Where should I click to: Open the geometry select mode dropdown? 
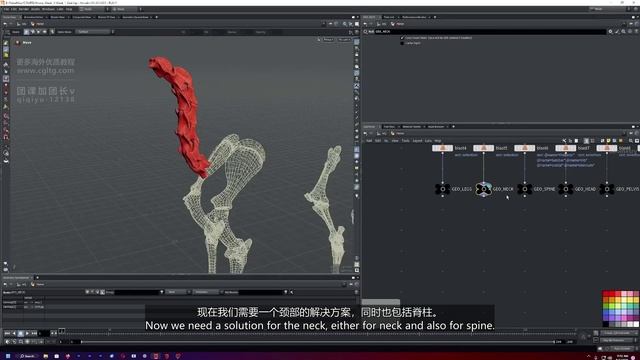pyautogui.click(x=96, y=31)
